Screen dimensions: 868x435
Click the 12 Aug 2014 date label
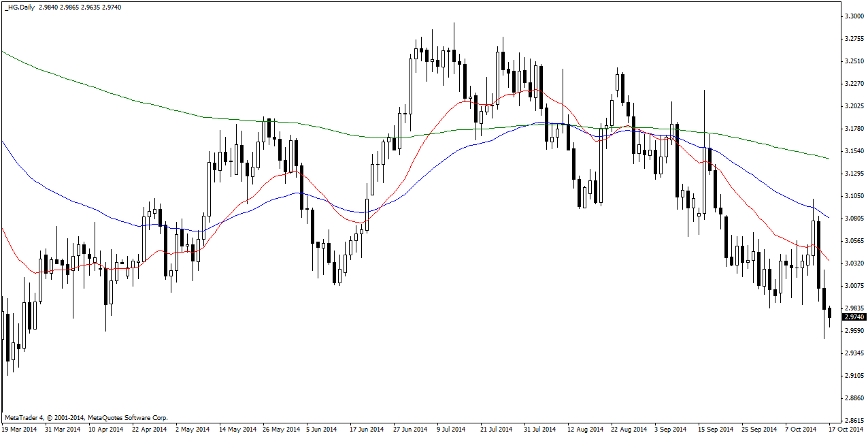584,430
